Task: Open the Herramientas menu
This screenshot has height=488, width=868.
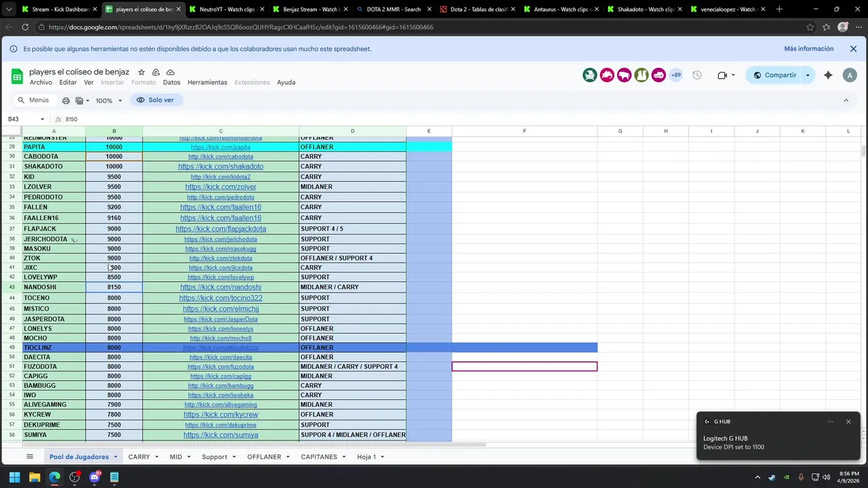Action: tap(208, 83)
